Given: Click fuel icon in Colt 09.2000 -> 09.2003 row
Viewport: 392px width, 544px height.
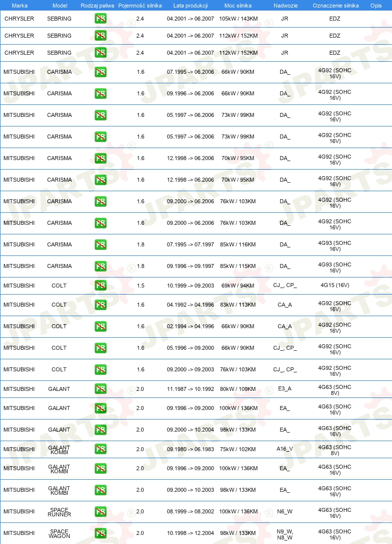Looking at the screenshot, I should (x=101, y=369).
